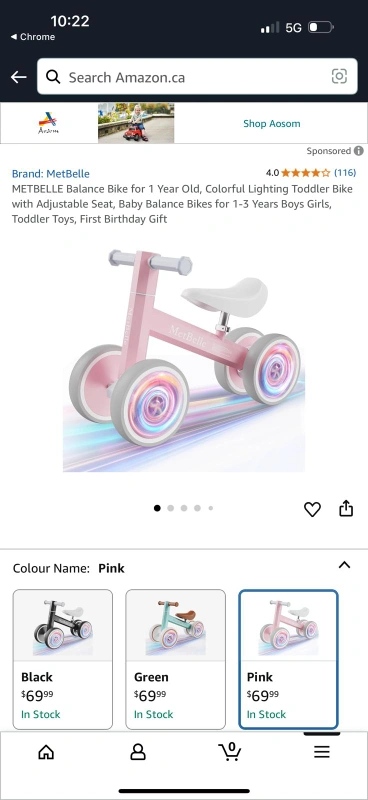Open the shopping cart
The image size is (368, 800).
pos(230,751)
